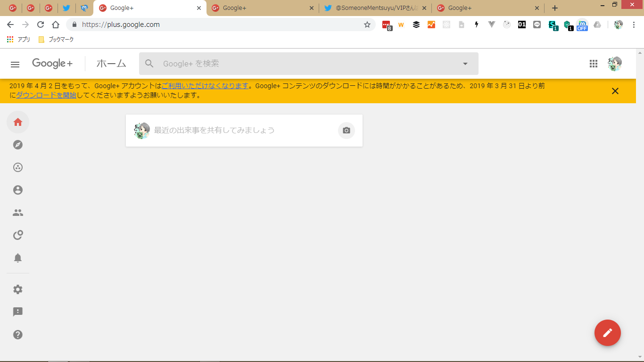644x362 pixels.
Task: Open a new browser tab
Action: tap(555, 8)
